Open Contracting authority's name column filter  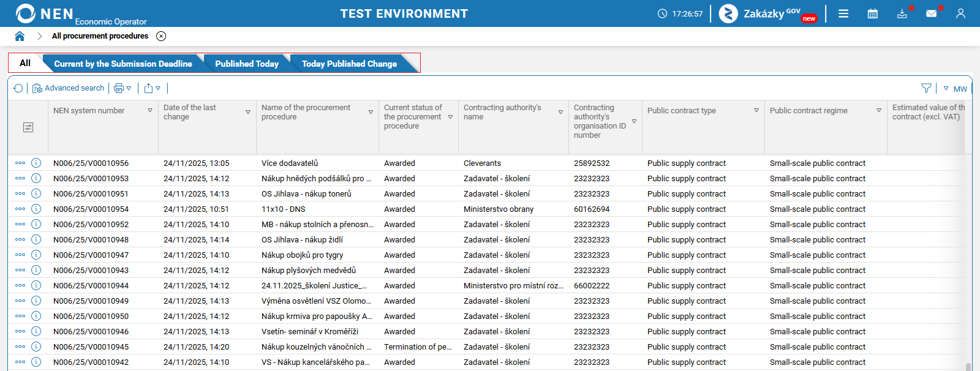[x=560, y=112]
